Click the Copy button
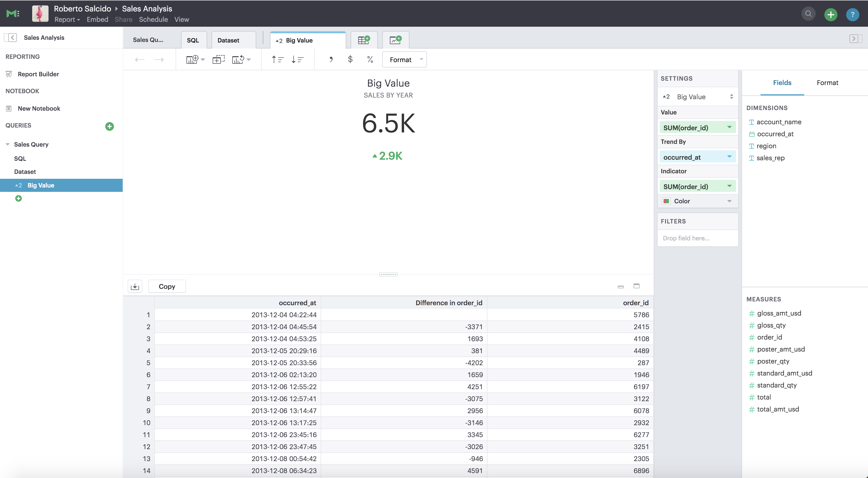 [x=167, y=286]
